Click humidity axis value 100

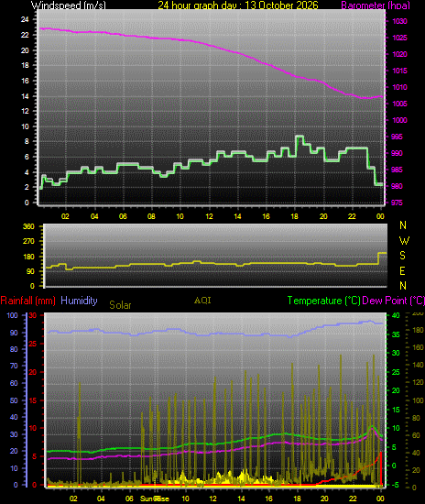(12, 315)
